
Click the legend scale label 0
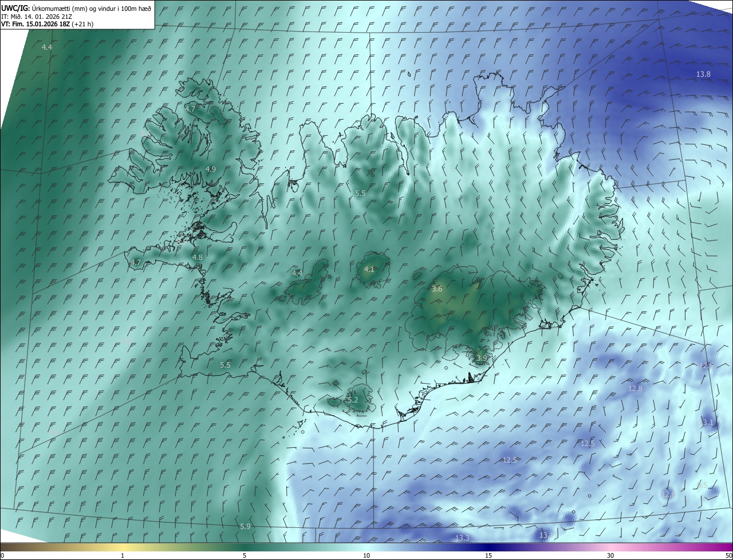pyautogui.click(x=2, y=555)
